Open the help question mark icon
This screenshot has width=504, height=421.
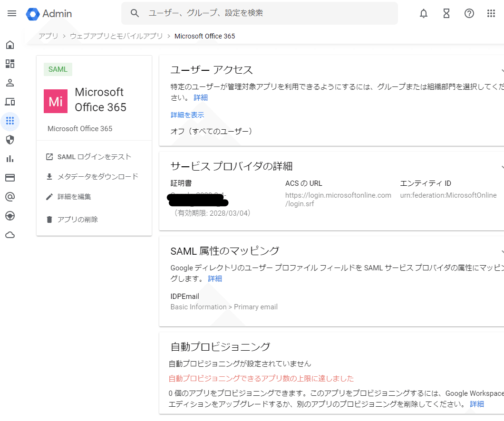(469, 13)
